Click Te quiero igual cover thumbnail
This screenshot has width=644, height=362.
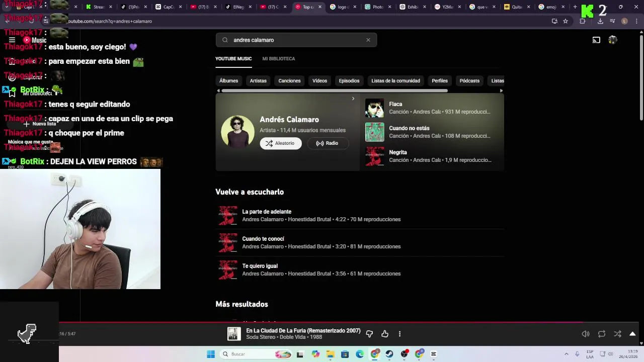(x=227, y=270)
